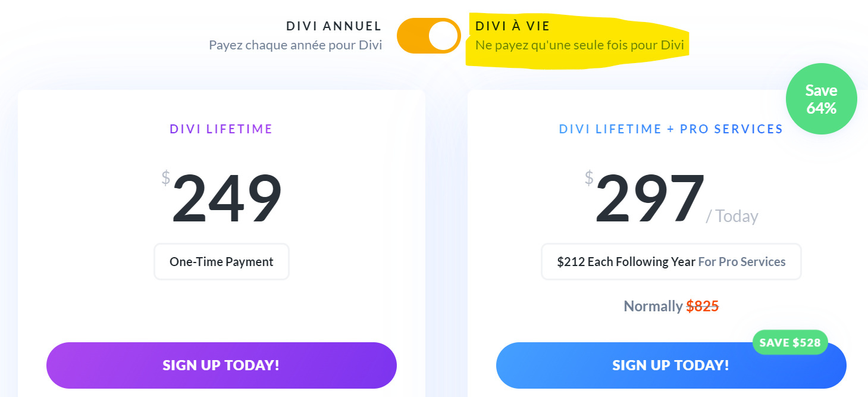This screenshot has width=868, height=397.
Task: Click the 249 price figure
Action: click(227, 199)
